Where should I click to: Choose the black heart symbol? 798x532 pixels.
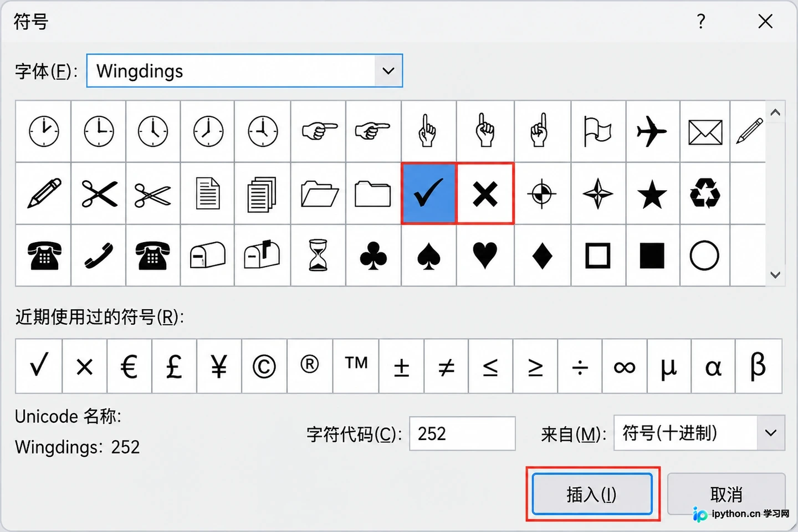tap(485, 255)
